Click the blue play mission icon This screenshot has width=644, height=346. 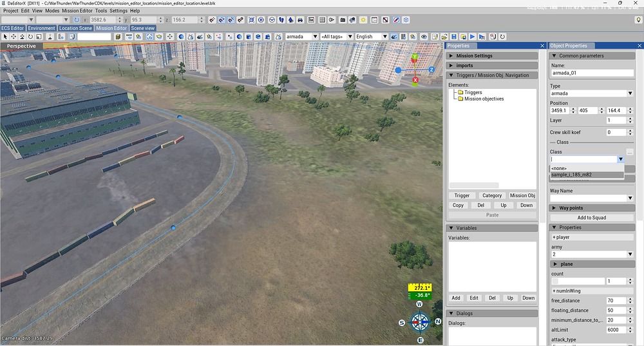click(x=472, y=37)
